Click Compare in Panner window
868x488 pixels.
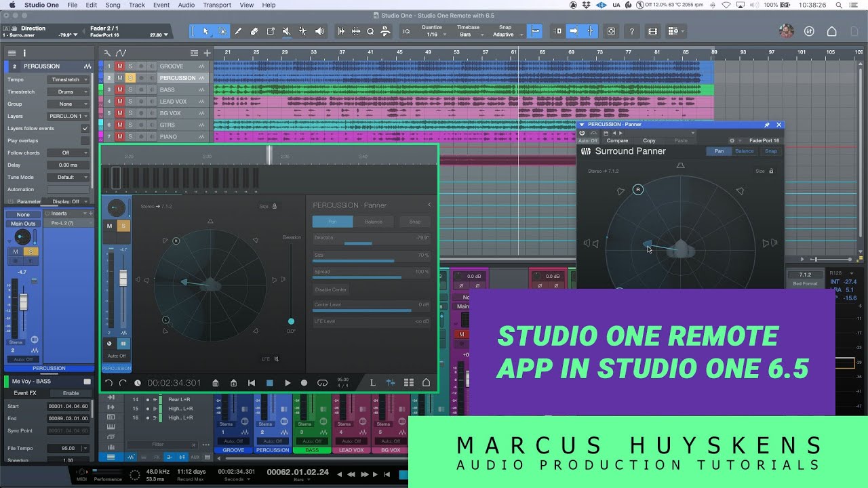click(x=617, y=141)
